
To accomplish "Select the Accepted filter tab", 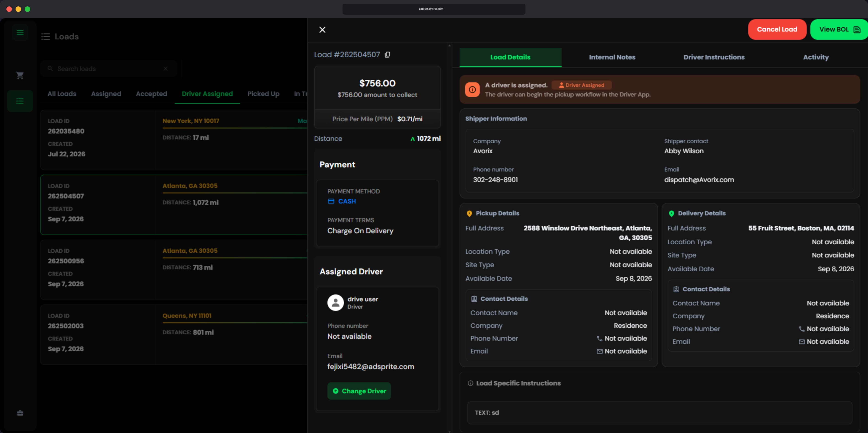I will (x=151, y=94).
